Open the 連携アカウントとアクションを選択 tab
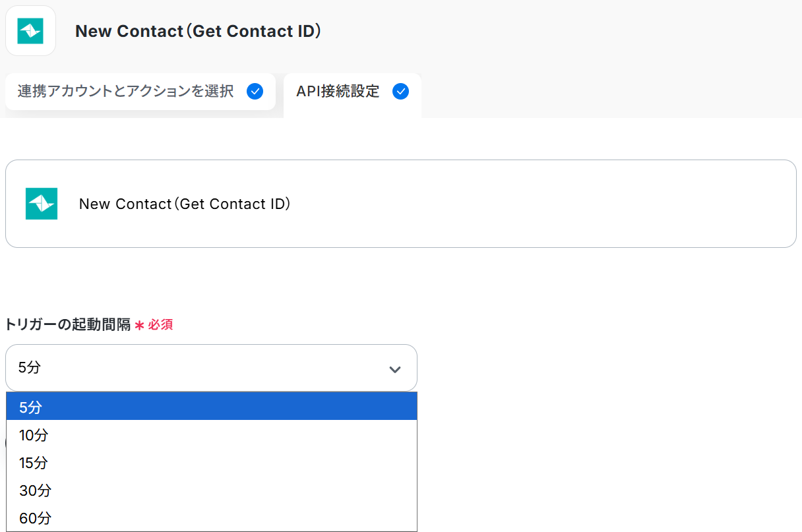Image resolution: width=802 pixels, height=532 pixels. pos(125,92)
